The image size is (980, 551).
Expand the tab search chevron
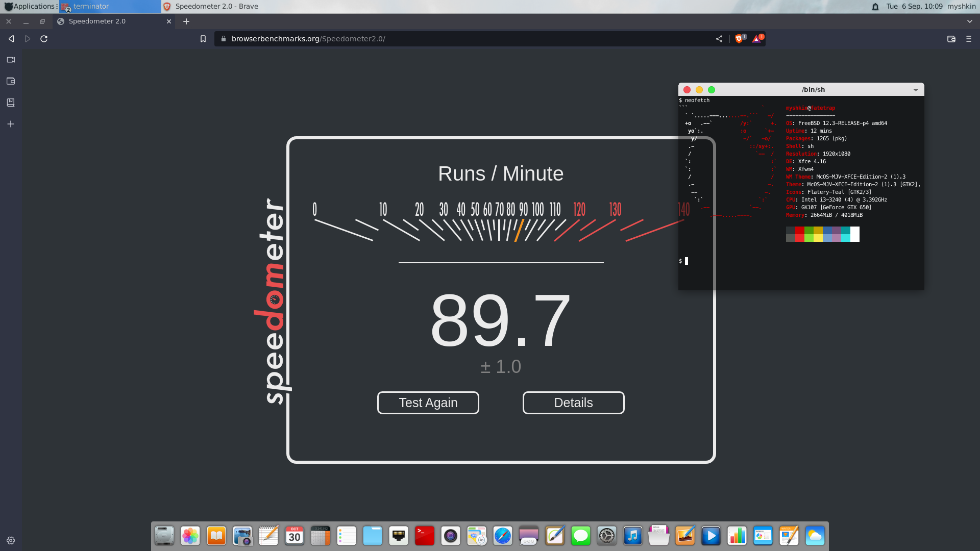click(970, 21)
